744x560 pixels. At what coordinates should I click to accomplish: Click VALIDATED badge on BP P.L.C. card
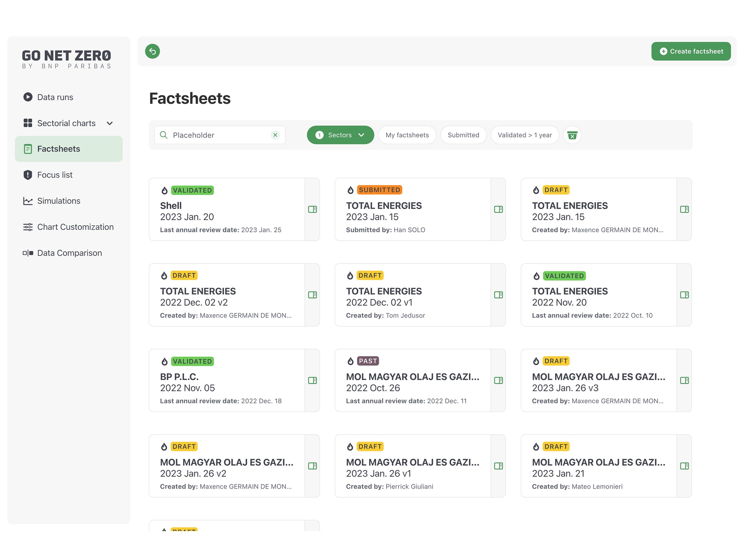tap(192, 362)
